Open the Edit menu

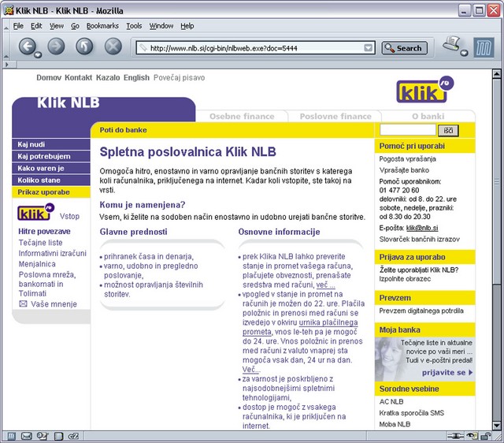[x=36, y=26]
